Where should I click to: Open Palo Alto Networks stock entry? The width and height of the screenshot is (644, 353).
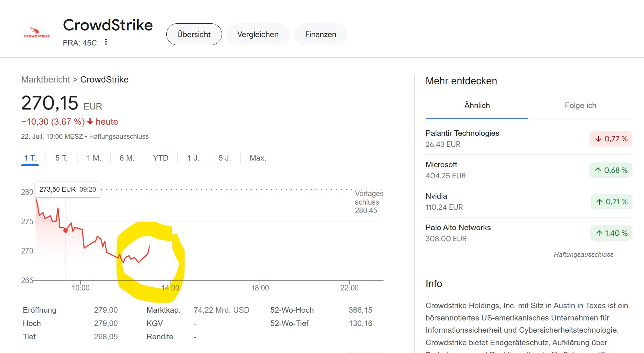(x=529, y=233)
